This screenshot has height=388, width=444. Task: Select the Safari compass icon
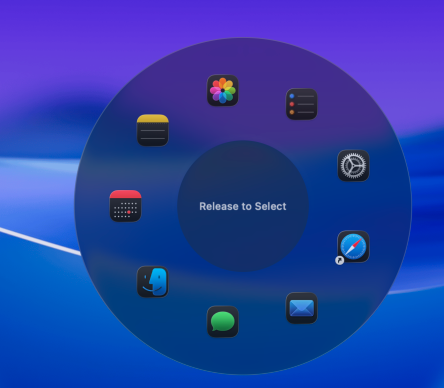point(353,247)
